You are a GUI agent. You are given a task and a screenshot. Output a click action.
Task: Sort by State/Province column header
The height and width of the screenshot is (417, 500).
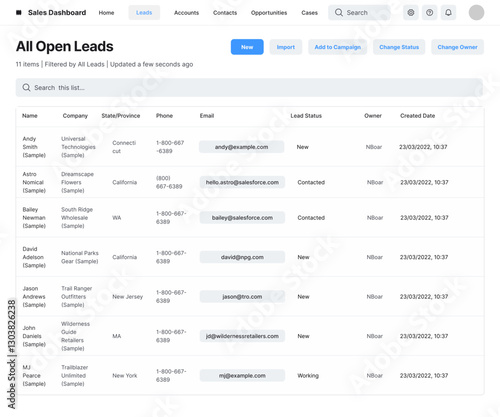(x=121, y=116)
